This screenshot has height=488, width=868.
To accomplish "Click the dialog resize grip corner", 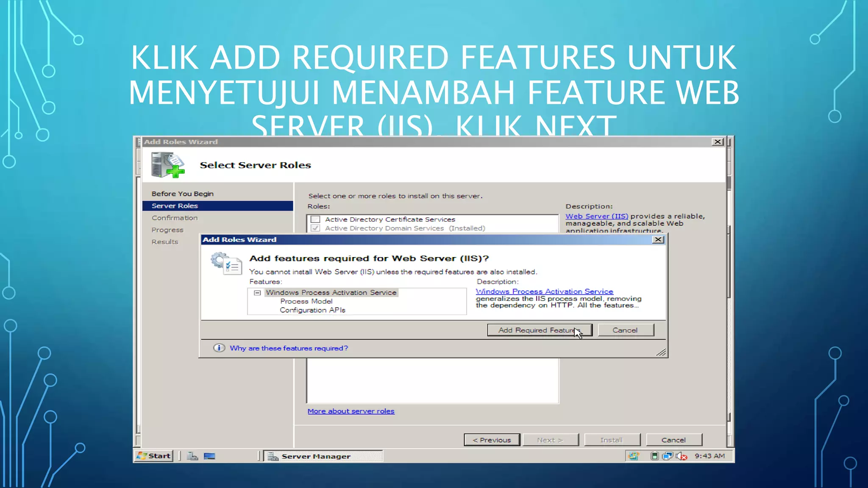I will [661, 352].
